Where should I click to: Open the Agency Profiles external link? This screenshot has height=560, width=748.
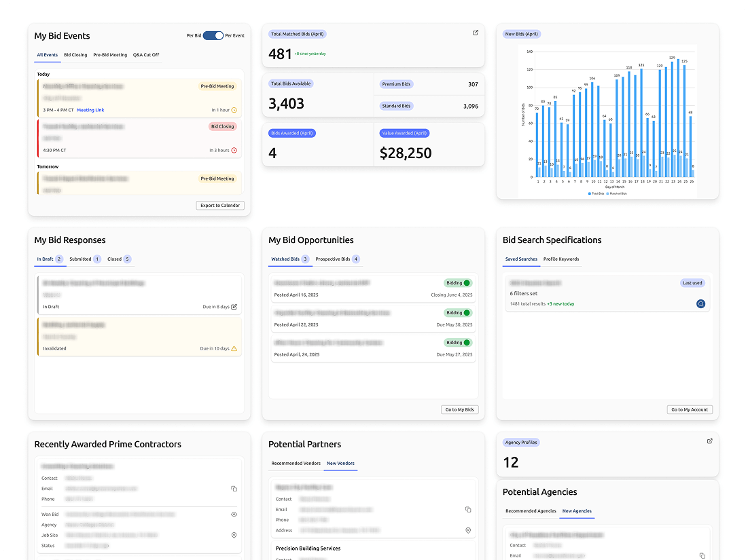click(x=709, y=441)
